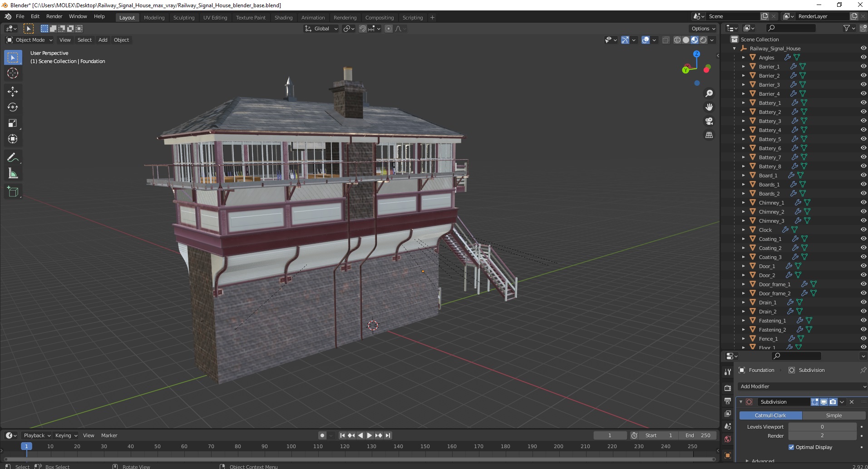
Task: Collapse the Railway_Signal_House collection
Action: tap(734, 49)
